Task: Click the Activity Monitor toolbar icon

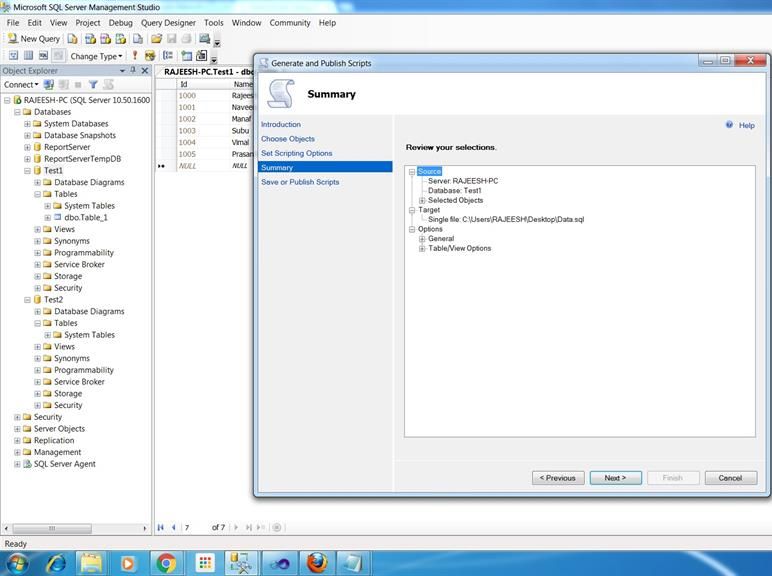Action: point(204,38)
